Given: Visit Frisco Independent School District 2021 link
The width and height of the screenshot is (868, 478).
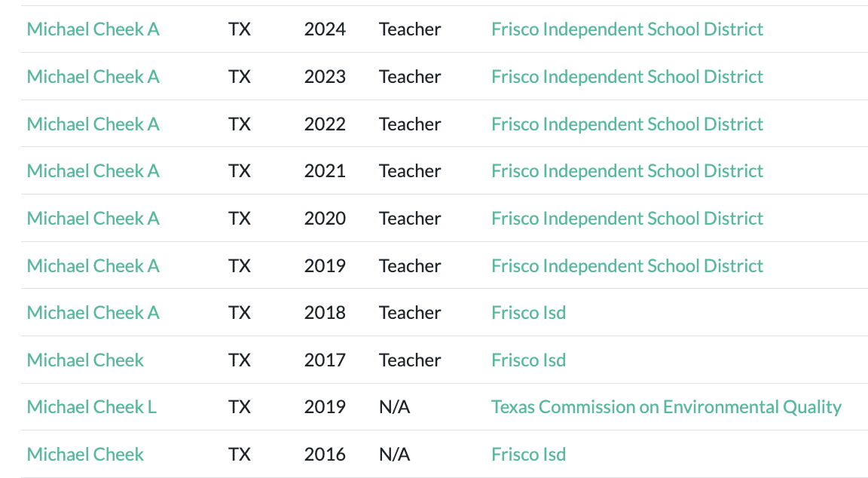Looking at the screenshot, I should (x=627, y=171).
